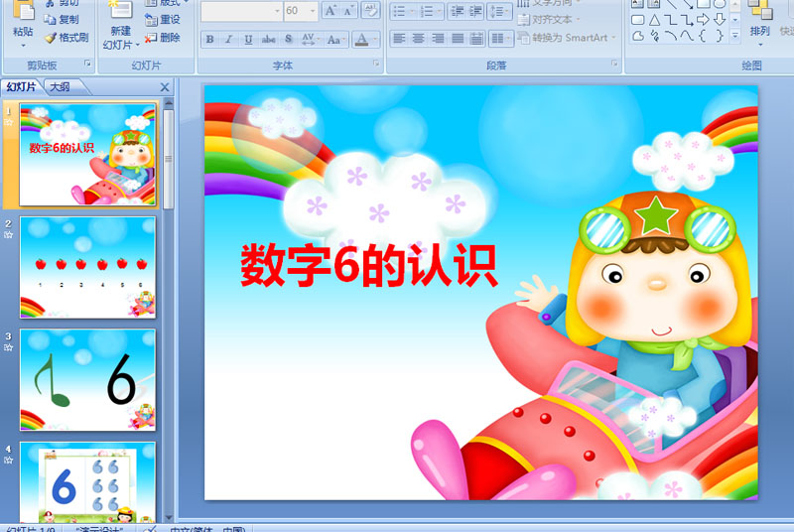Screen dimensions: 794x532
Task: Open the font name dropdown arrow
Action: click(x=277, y=11)
